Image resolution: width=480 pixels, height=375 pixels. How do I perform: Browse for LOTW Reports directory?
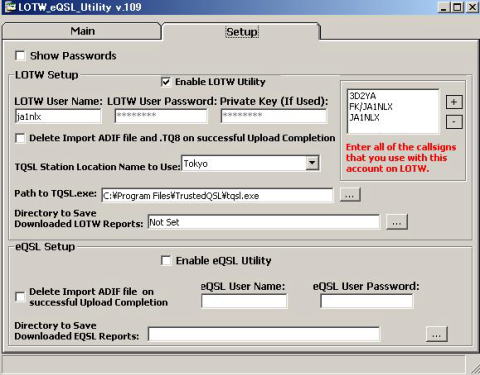pyautogui.click(x=397, y=222)
